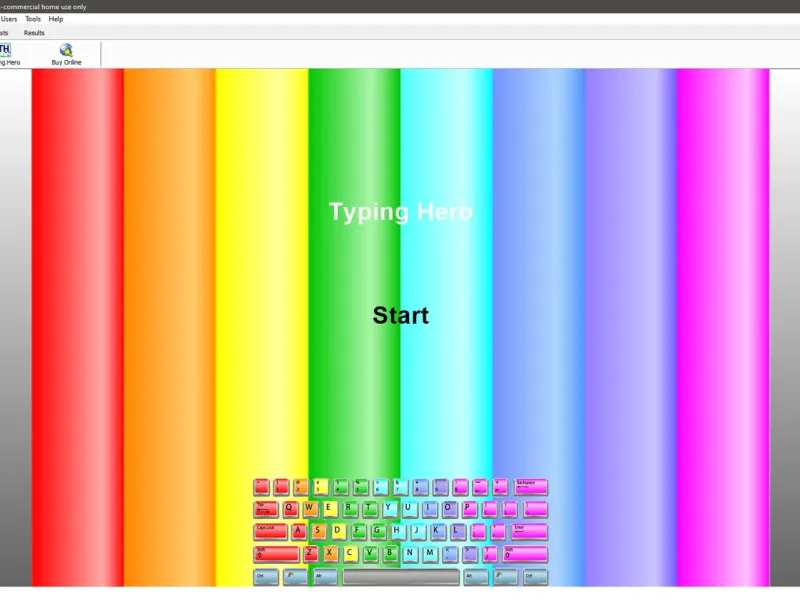The image size is (800, 600).
Task: Click the gray spacebar key
Action: pyautogui.click(x=401, y=577)
